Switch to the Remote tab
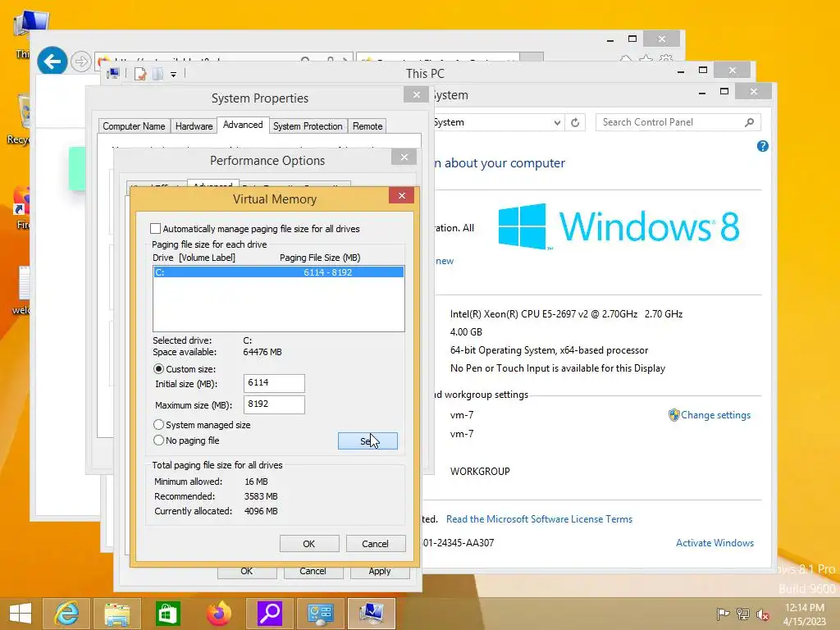The image size is (840, 630). pos(367,126)
